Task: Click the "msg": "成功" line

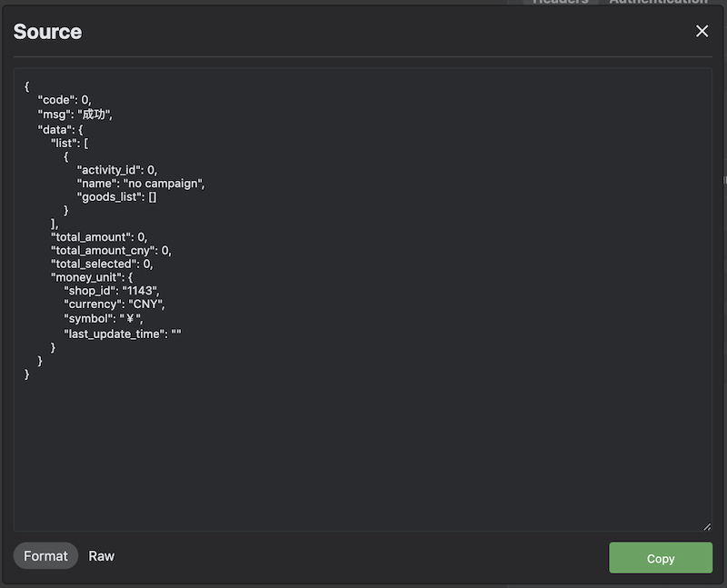Action: coord(75,115)
